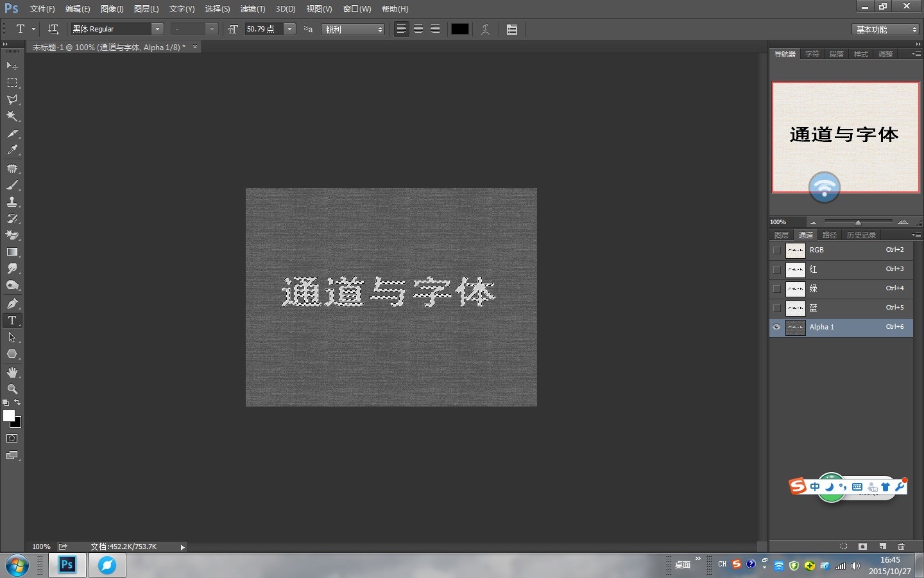Screen dimensions: 924x578
Task: Select the Eyedropper tool
Action: coord(12,150)
